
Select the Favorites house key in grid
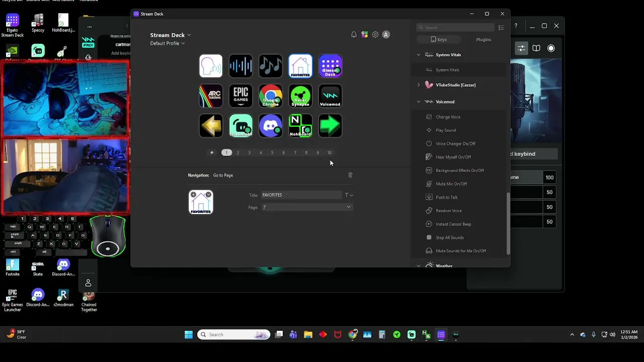point(300,66)
